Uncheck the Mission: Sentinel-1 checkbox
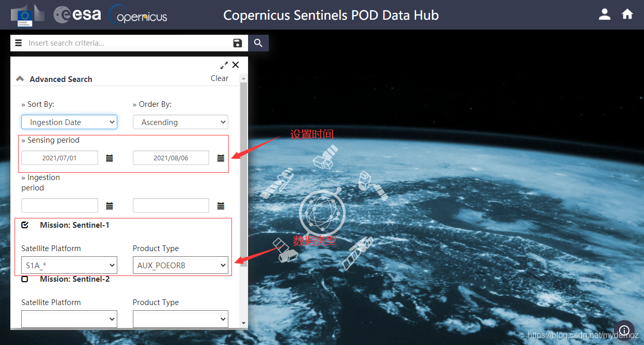The height and width of the screenshot is (345, 644). [x=25, y=225]
